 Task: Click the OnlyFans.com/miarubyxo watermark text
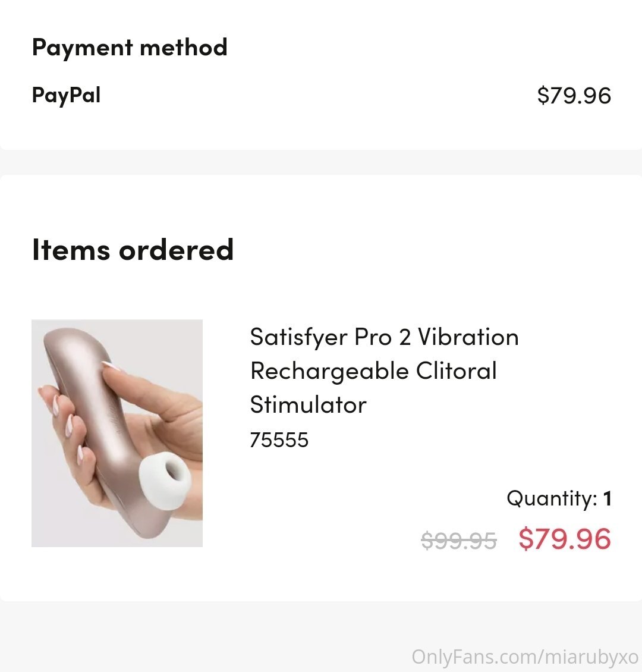coord(525,657)
